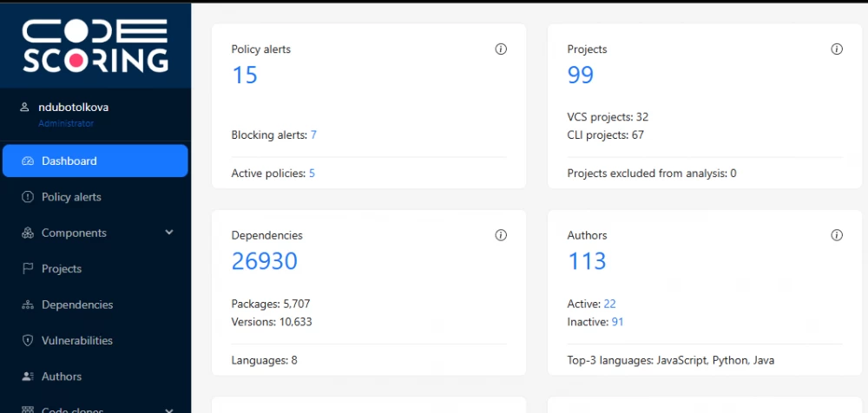The width and height of the screenshot is (868, 413).
Task: Click the info icon on Projects card
Action: pyautogui.click(x=837, y=49)
